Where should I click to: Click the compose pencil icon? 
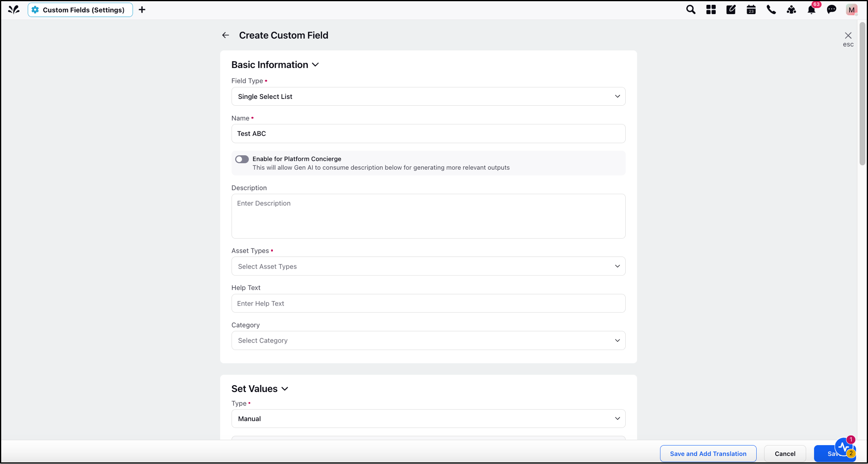[731, 10]
